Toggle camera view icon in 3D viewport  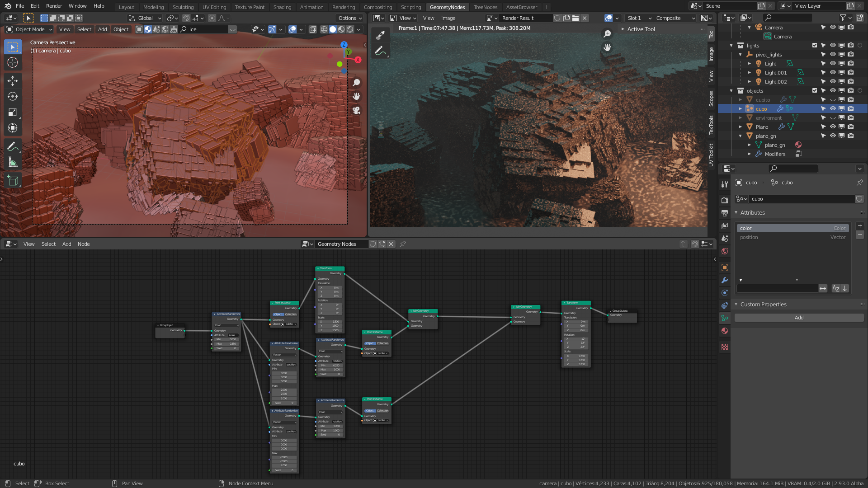click(356, 110)
